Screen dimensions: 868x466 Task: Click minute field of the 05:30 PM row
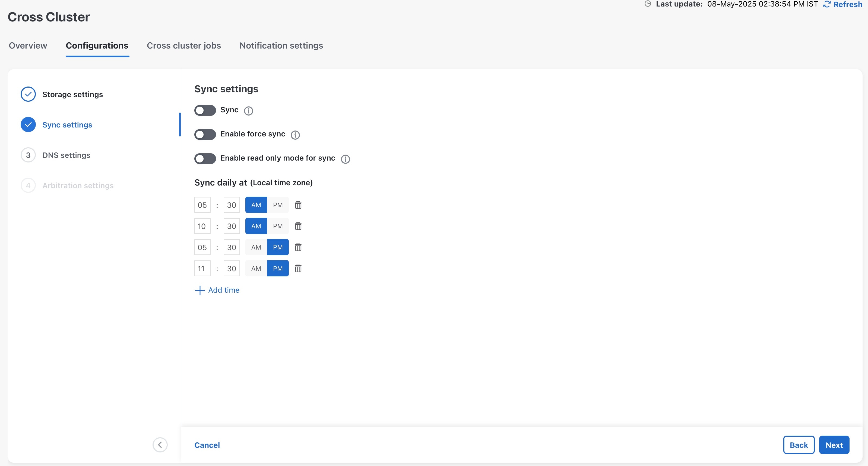[232, 247]
